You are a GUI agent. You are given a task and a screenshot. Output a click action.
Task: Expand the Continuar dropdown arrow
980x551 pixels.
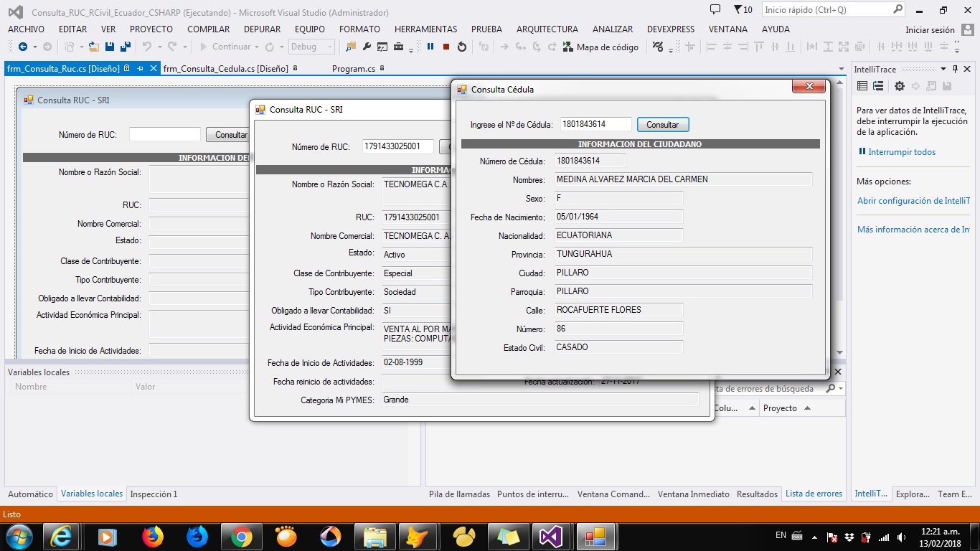[257, 47]
